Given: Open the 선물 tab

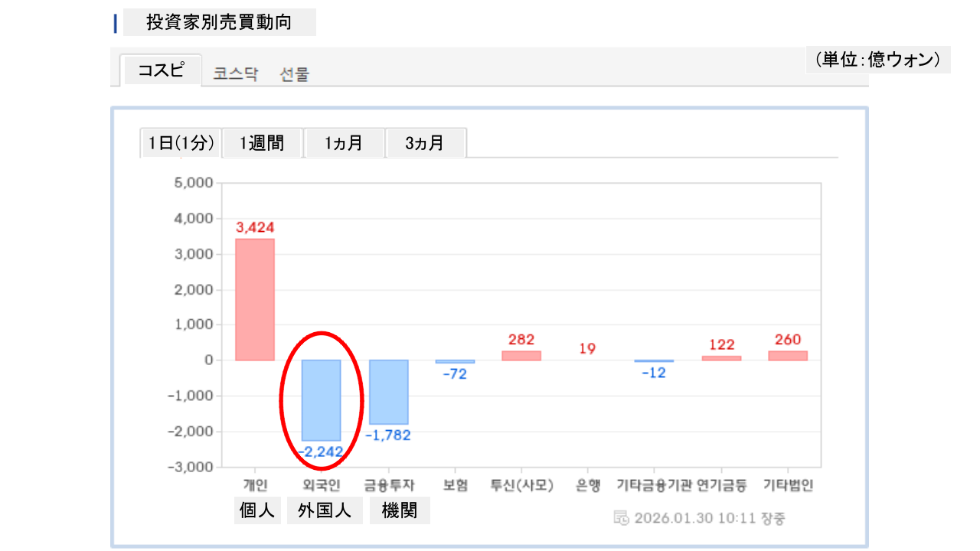Looking at the screenshot, I should pos(295,74).
